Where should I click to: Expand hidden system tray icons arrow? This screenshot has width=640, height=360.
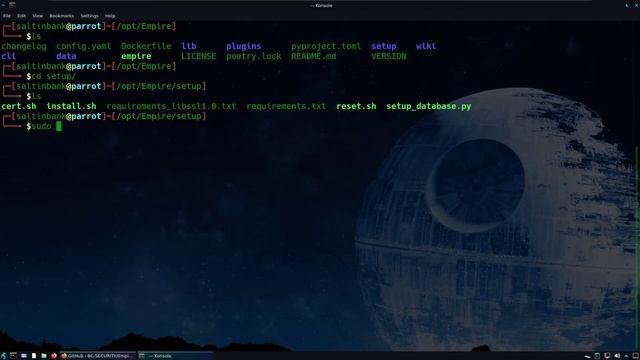(626, 356)
